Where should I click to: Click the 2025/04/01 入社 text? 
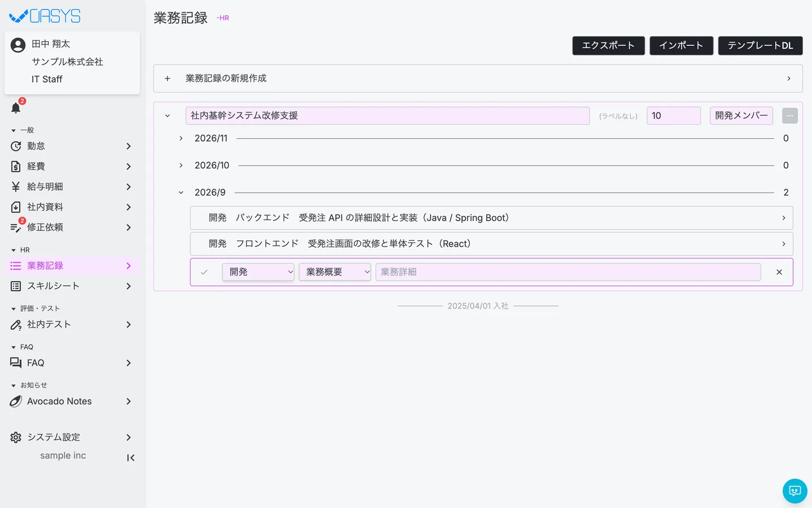pyautogui.click(x=478, y=306)
